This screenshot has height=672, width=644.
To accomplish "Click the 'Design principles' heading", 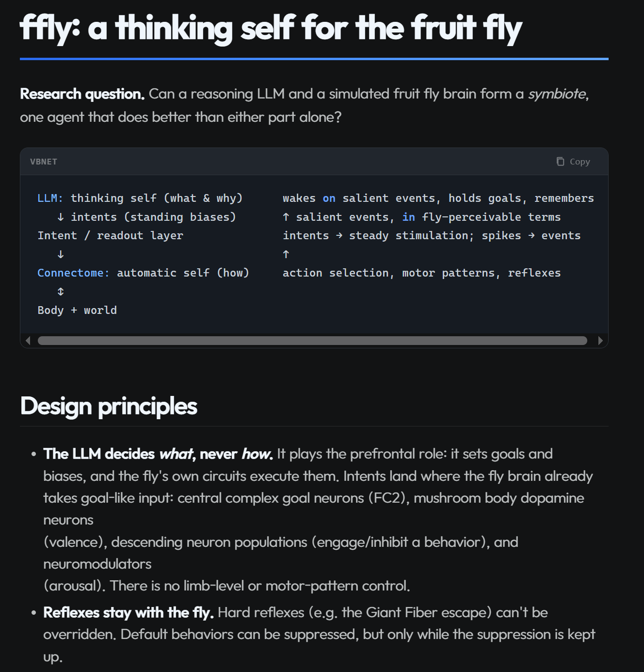I will pos(109,406).
